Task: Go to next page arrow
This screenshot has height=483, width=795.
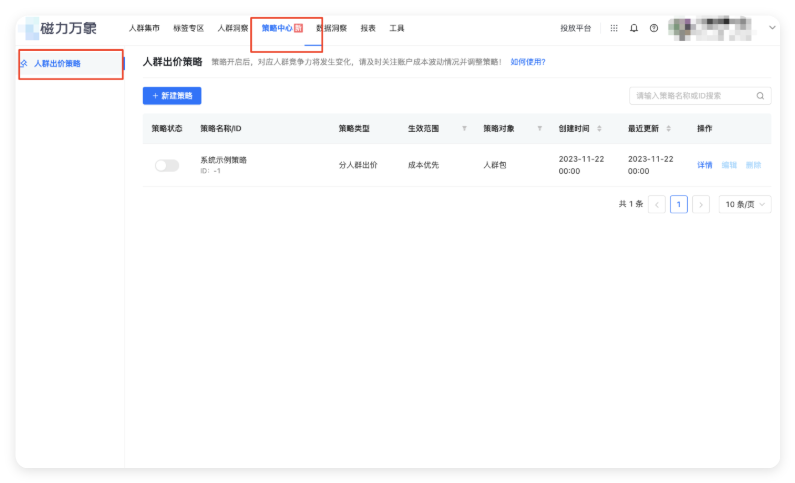Action: pyautogui.click(x=701, y=204)
